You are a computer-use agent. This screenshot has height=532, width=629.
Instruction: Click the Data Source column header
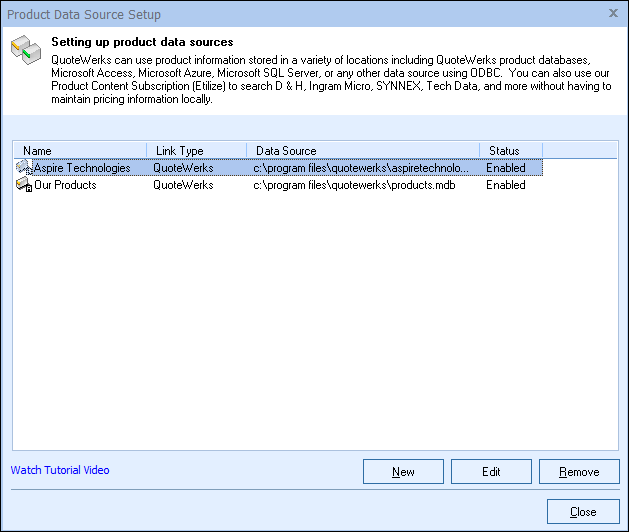pos(362,151)
